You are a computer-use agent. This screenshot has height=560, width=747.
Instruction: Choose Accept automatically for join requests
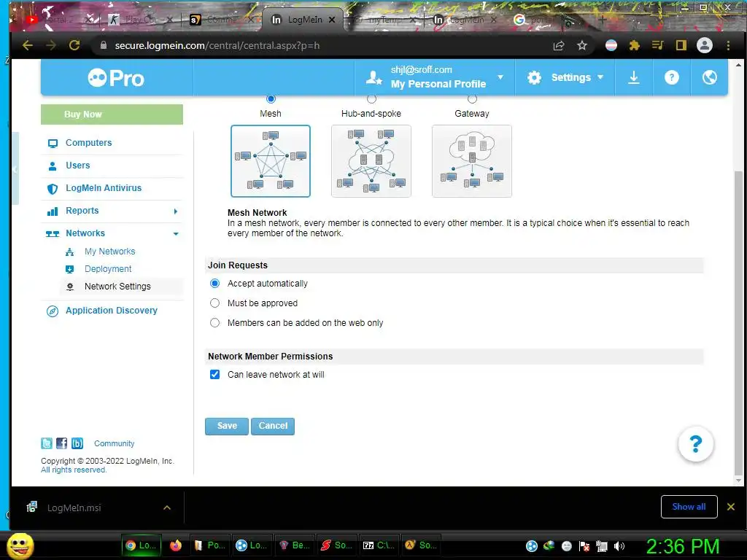pyautogui.click(x=215, y=284)
